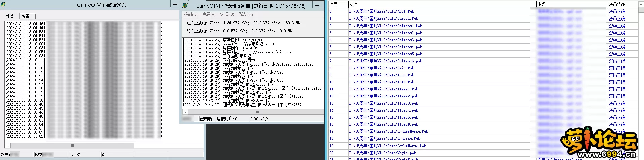Click the 连接用户: 0 status bar panel

click(x=232, y=119)
